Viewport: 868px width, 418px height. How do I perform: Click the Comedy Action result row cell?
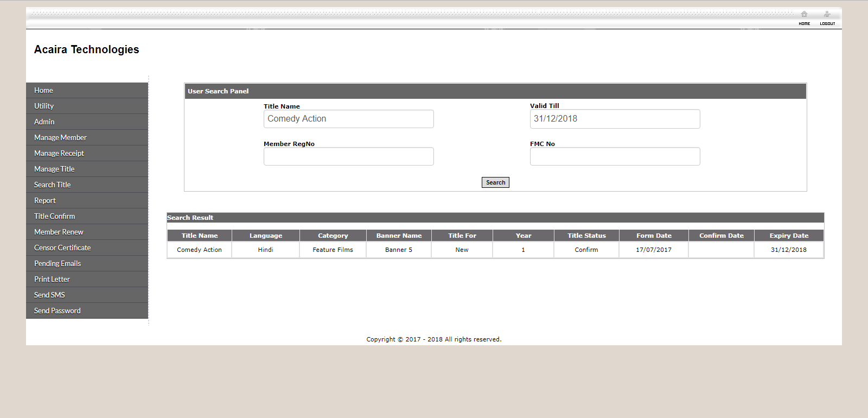pos(199,250)
